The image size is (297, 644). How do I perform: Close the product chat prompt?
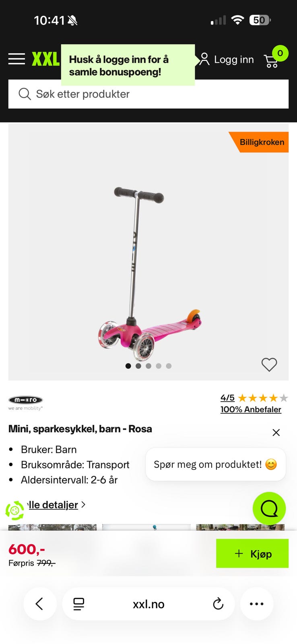point(276,432)
